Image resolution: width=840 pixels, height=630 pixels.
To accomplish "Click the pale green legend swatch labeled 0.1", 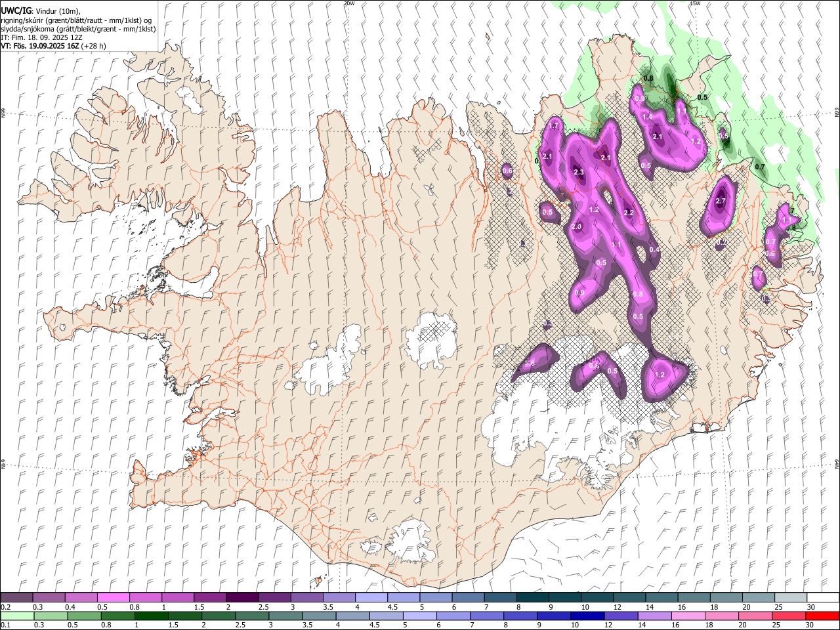I will click(x=16, y=616).
